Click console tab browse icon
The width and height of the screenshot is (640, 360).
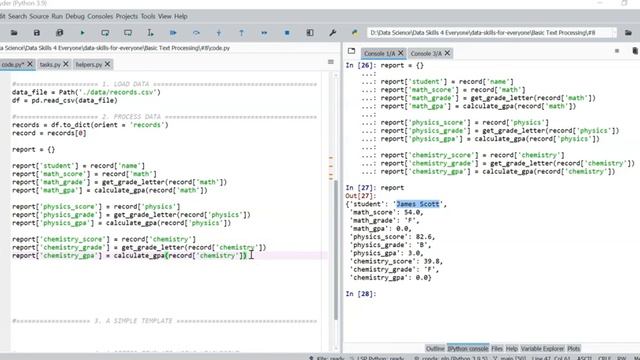click(x=351, y=51)
